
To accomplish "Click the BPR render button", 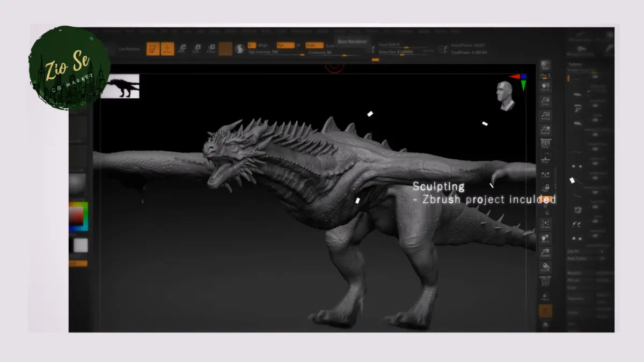I will pos(546,66).
